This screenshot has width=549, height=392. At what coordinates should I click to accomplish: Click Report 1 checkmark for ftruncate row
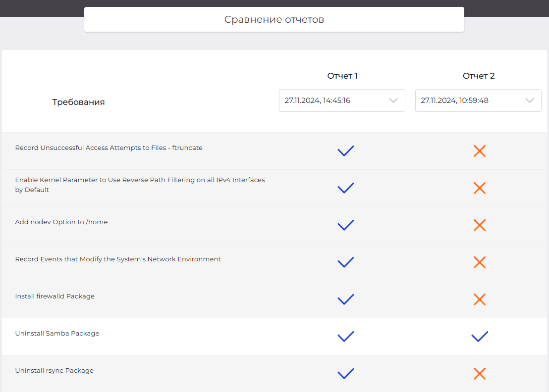[345, 151]
